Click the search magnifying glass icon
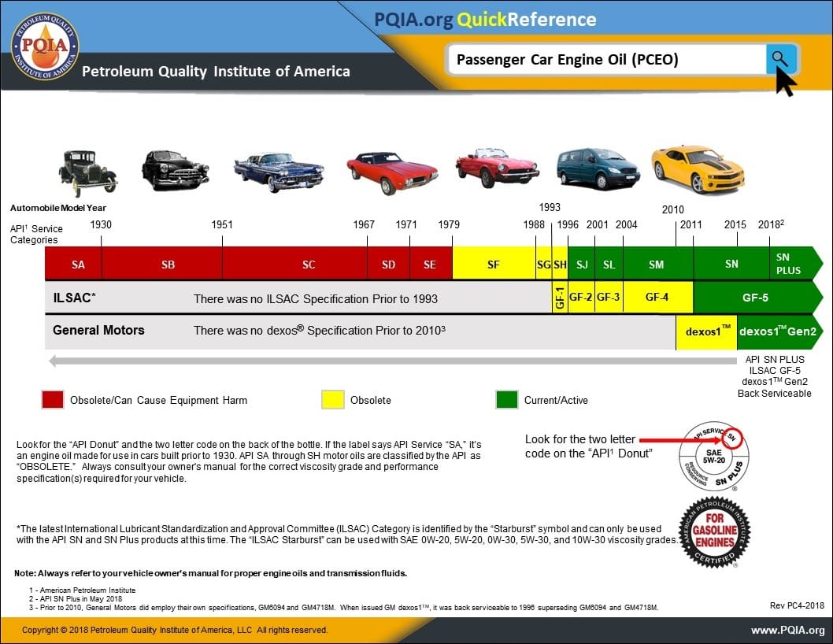This screenshot has width=833, height=644. (x=779, y=59)
